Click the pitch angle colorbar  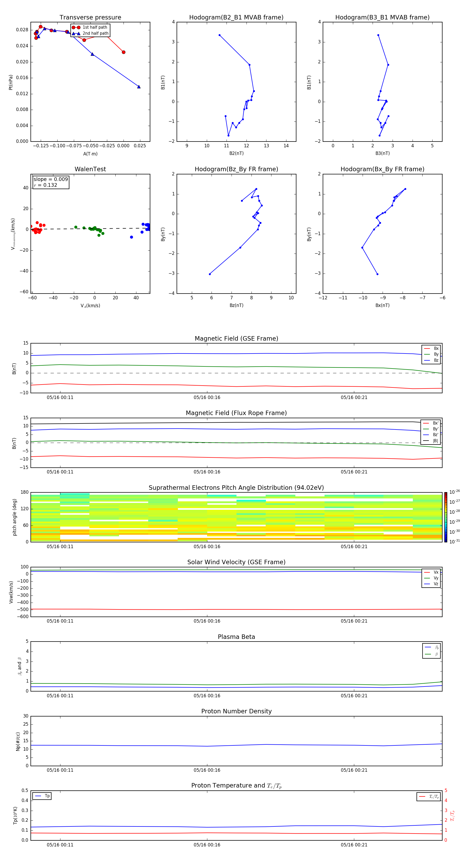(x=446, y=517)
